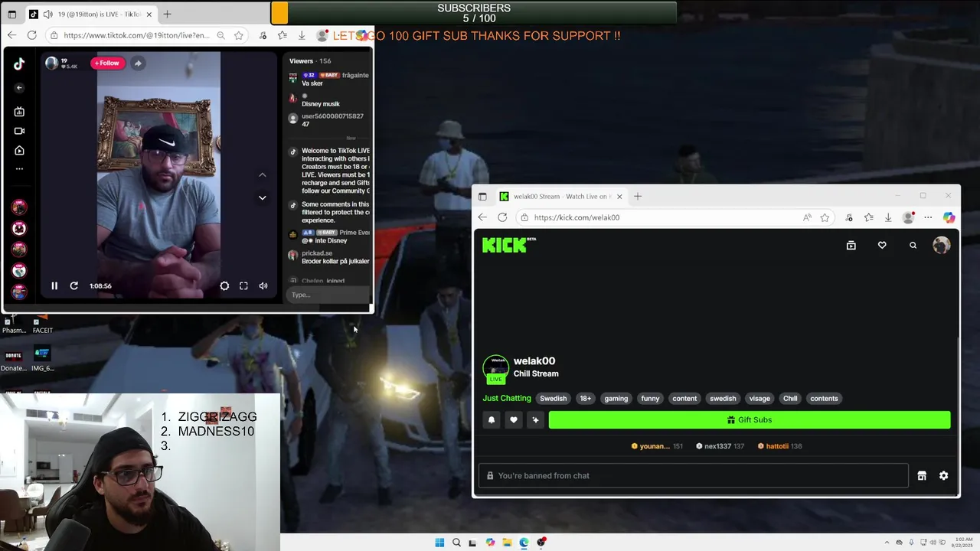Open TikTok player quality settings
This screenshot has width=980, height=551.
[224, 285]
